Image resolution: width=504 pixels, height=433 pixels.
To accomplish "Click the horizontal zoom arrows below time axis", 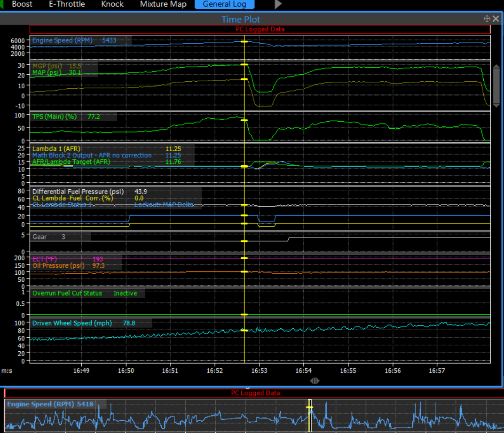I will click(x=315, y=381).
